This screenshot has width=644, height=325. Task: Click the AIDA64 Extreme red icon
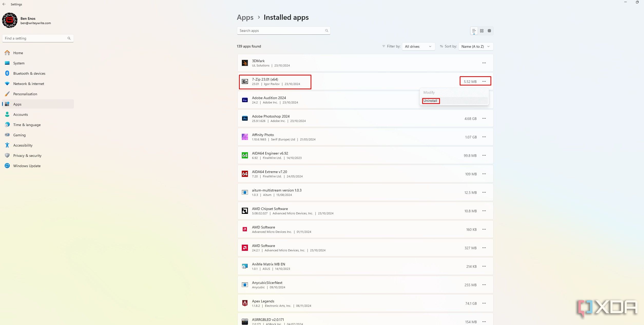245,174
